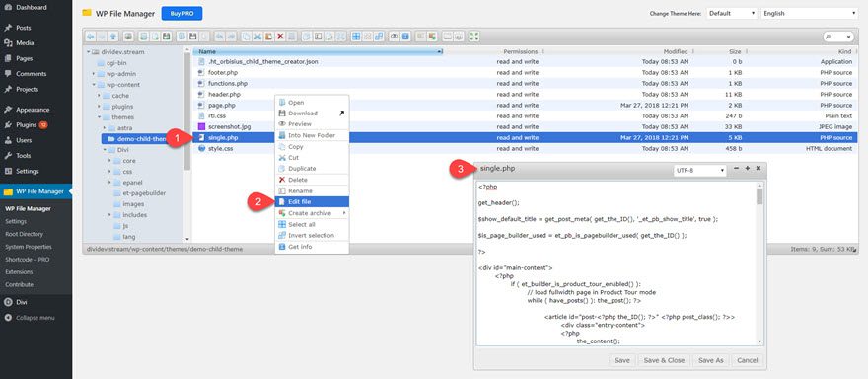Click the Plugins icon in sidebar
The height and width of the screenshot is (379, 868).
click(8, 125)
